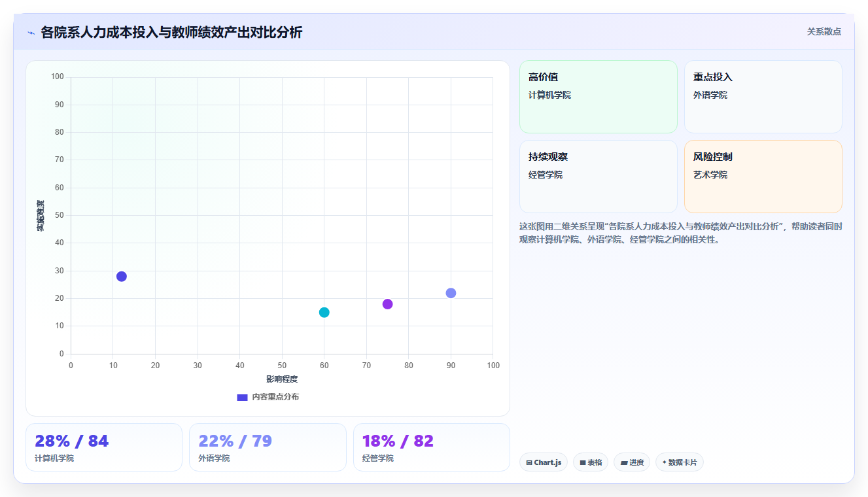This screenshot has height=497, width=868.
Task: Click the 18% / 82 经管学院 stat card
Action: pos(432,447)
